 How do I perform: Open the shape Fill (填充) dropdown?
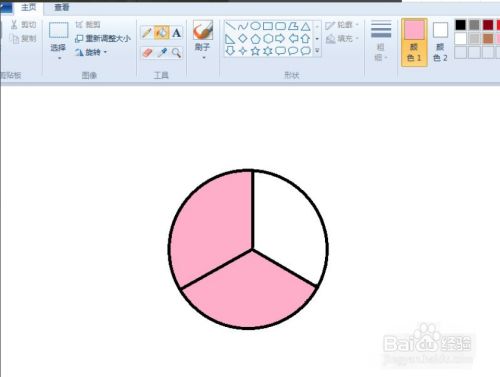coord(342,39)
